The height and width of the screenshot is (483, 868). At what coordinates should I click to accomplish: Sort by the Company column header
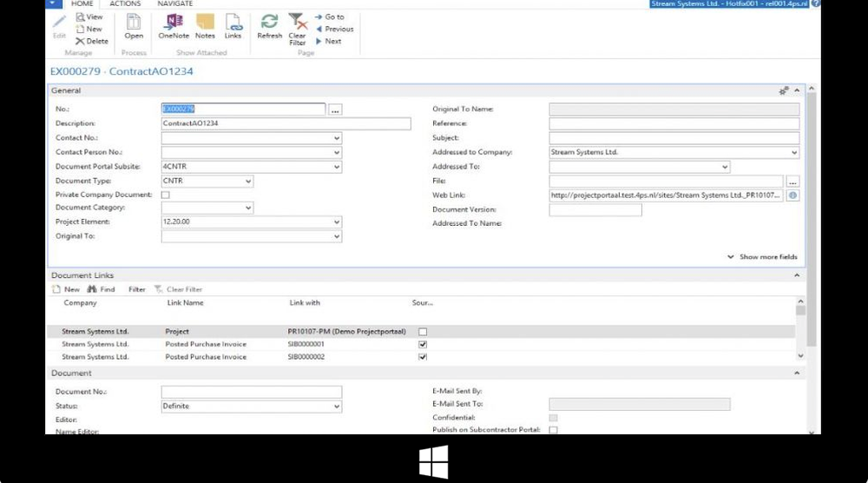point(80,303)
